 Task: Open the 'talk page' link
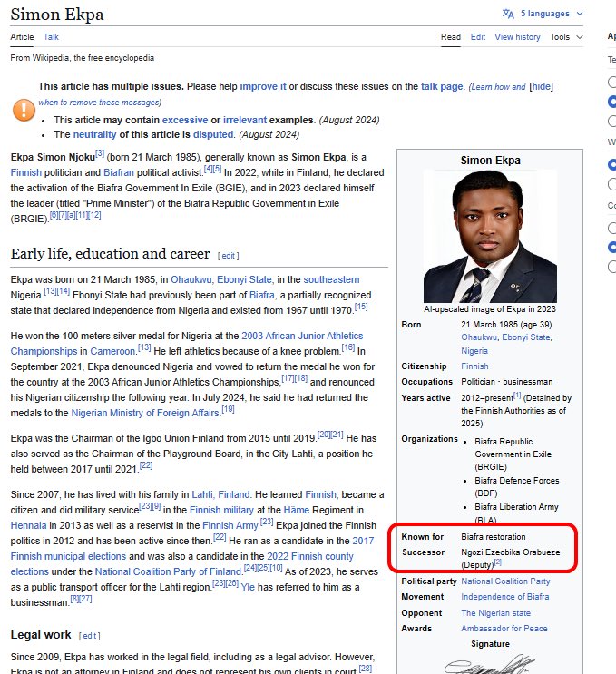tap(442, 86)
